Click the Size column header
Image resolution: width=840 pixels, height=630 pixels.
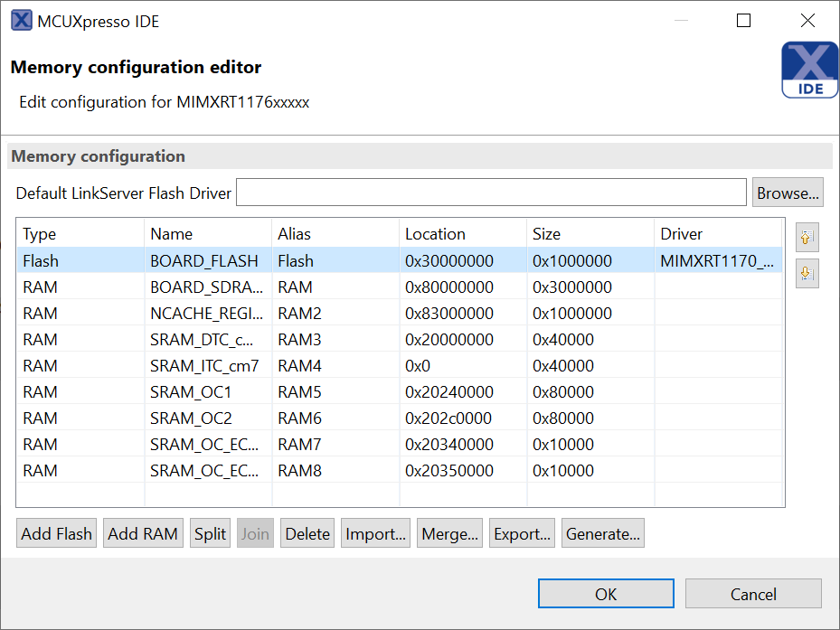coord(546,233)
